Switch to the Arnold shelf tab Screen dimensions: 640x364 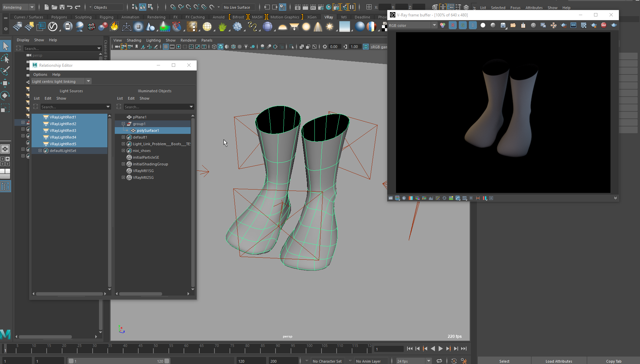pos(218,17)
